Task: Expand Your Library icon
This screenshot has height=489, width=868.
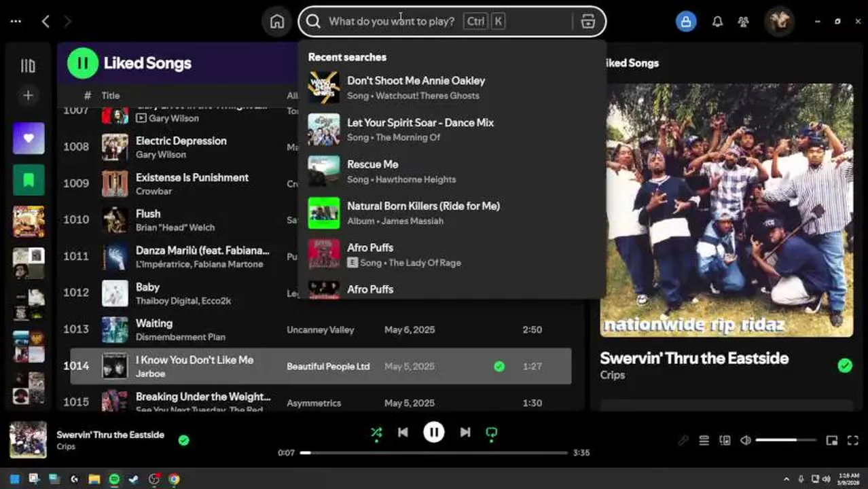Action: click(28, 66)
